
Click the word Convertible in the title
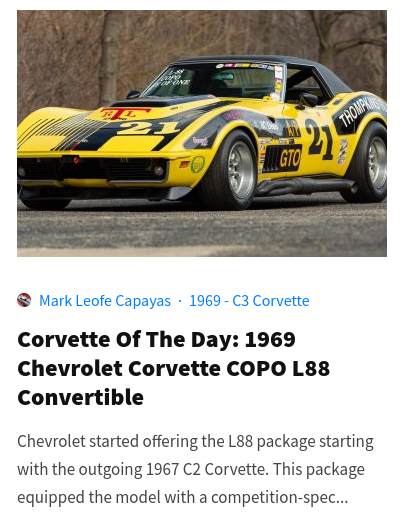81,397
